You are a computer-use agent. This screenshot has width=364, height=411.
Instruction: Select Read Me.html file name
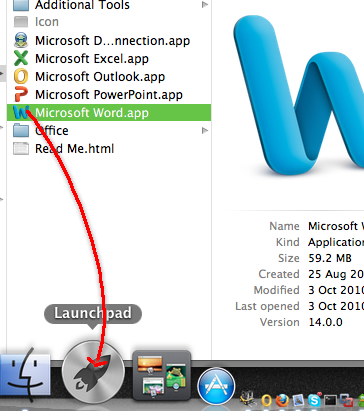pyautogui.click(x=75, y=149)
